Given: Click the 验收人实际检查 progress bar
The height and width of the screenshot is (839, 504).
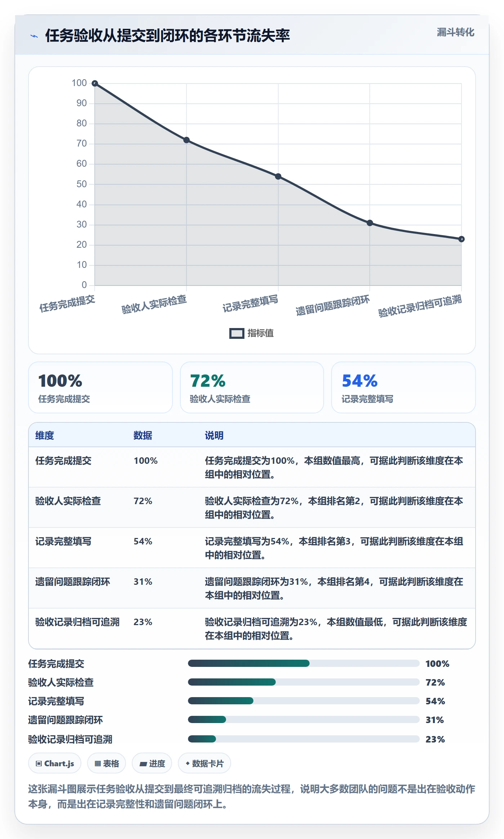Looking at the screenshot, I should (x=304, y=682).
